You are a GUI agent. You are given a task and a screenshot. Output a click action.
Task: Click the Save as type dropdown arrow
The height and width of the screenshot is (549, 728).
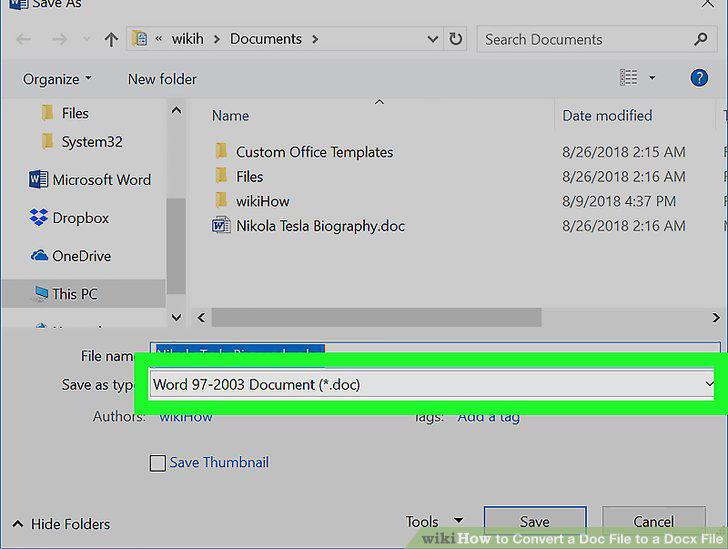point(708,384)
